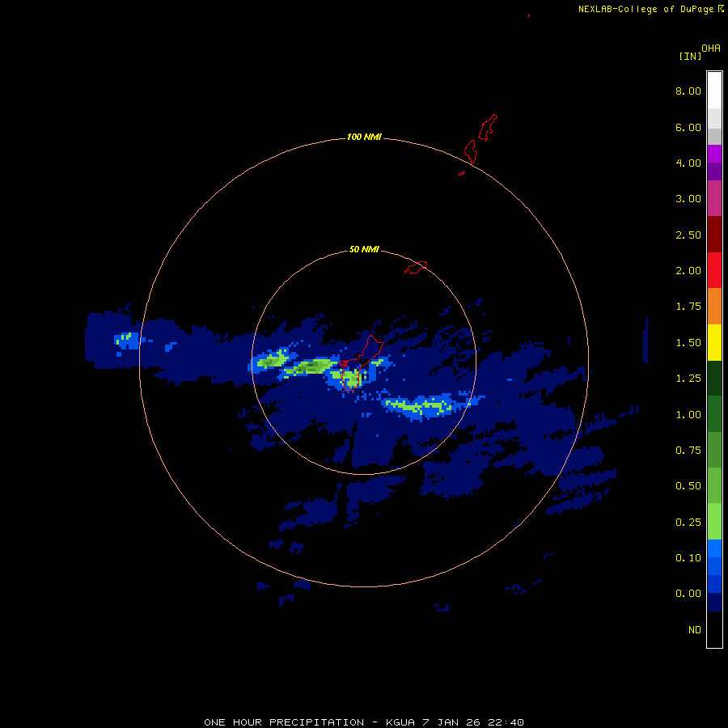The width and height of the screenshot is (728, 728).
Task: Select the navy 0.00 legend swatch
Action: click(x=714, y=603)
